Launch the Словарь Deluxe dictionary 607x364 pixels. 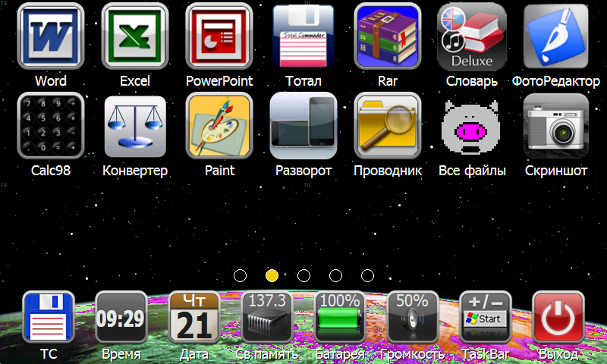[472, 36]
